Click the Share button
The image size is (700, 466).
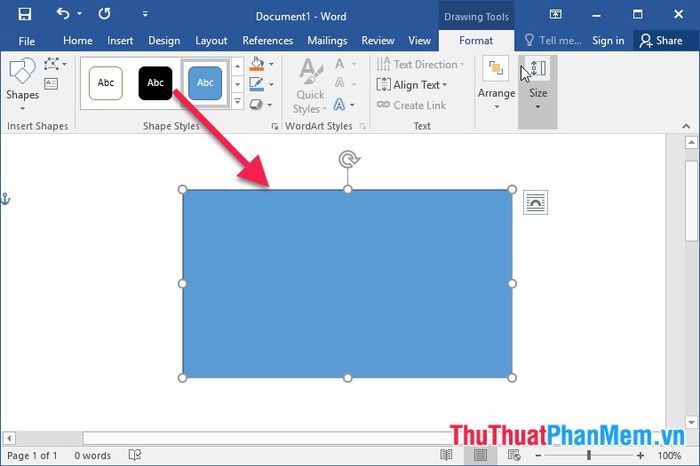(x=661, y=41)
